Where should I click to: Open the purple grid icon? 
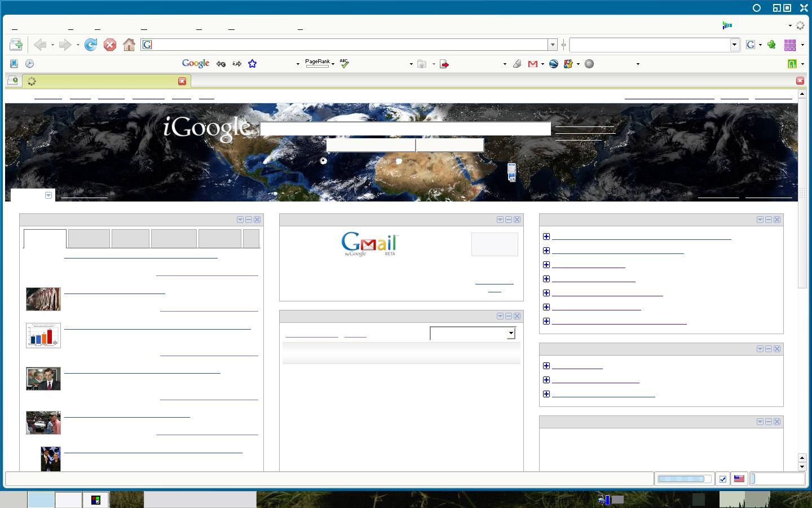click(x=791, y=45)
